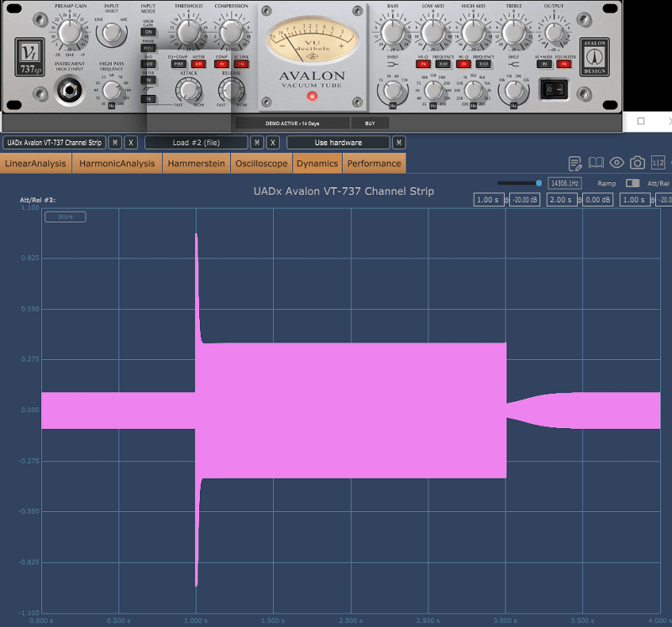Click the Instrument High Z input jack
The image size is (672, 627).
(x=70, y=91)
